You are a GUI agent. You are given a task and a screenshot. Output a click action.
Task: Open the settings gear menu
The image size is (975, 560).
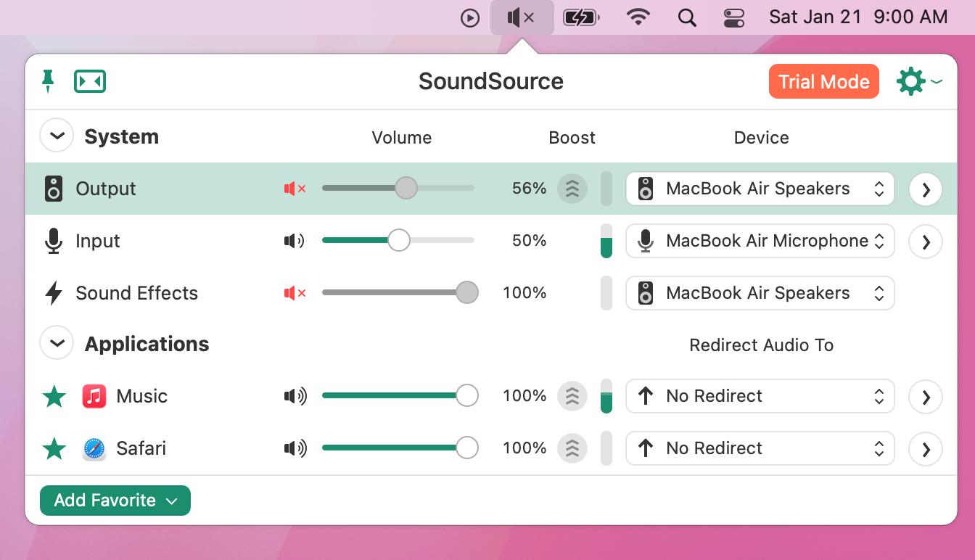918,81
